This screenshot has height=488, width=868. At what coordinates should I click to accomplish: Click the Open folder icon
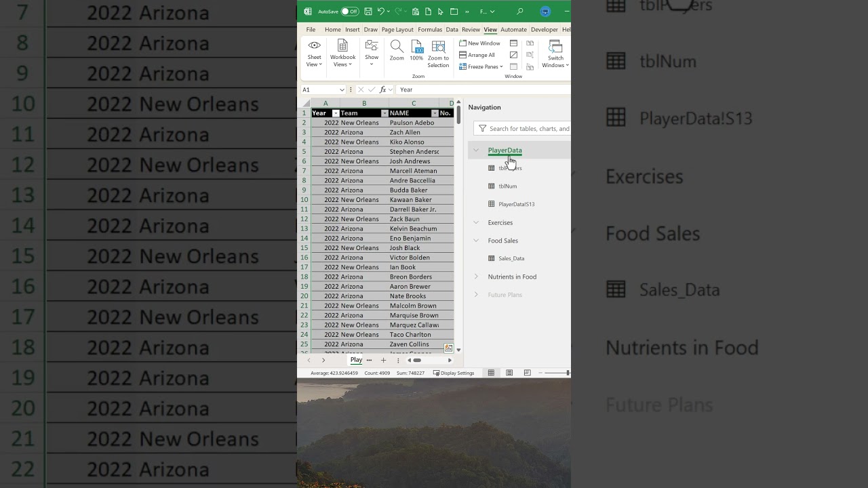click(x=454, y=12)
